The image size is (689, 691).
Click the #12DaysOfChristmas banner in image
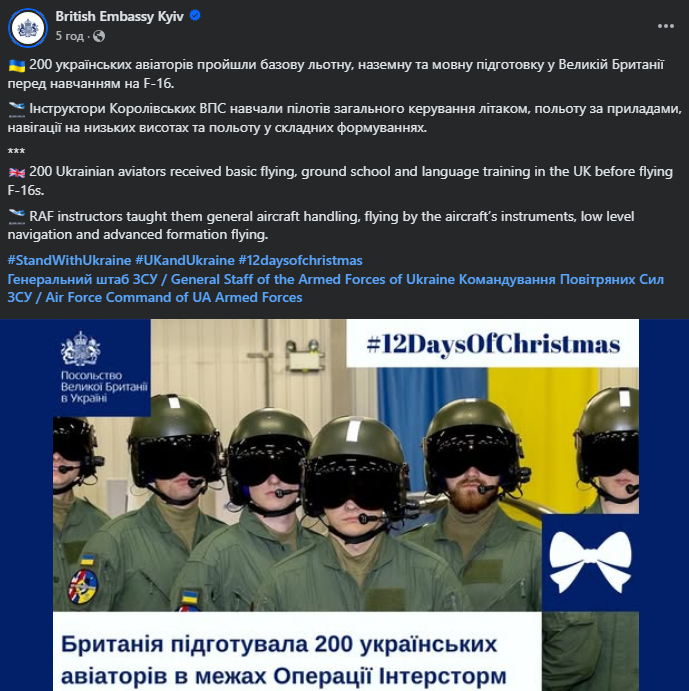click(493, 343)
